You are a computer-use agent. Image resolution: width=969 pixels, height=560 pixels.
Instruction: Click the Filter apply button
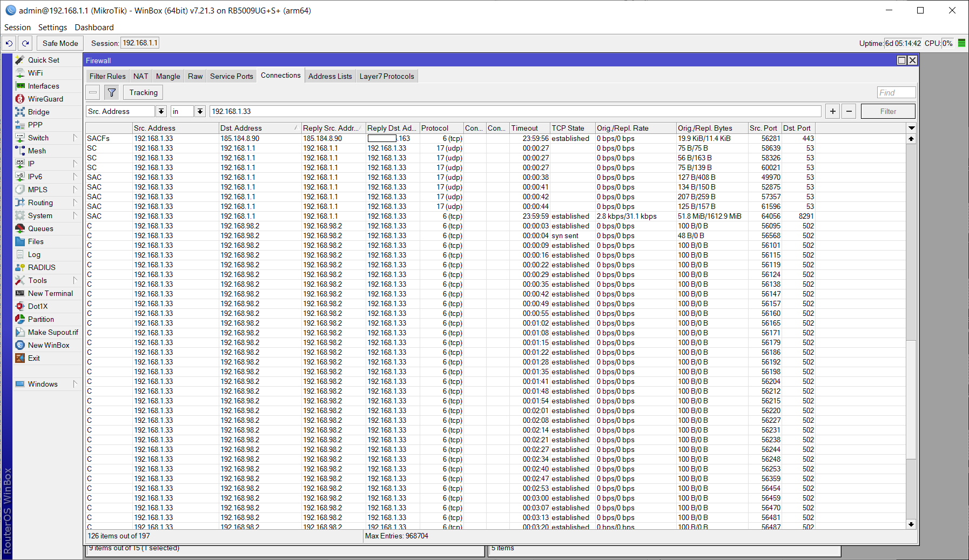click(x=887, y=111)
